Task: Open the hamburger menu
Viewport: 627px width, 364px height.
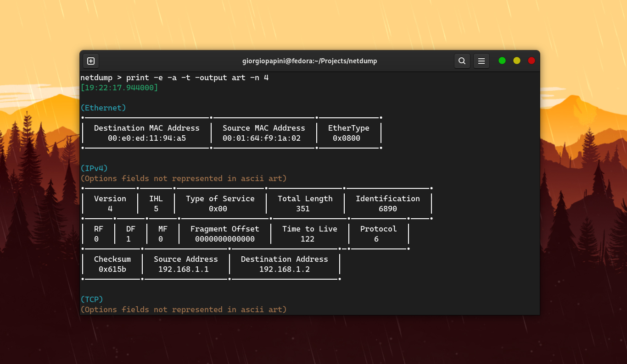Action: 481,61
